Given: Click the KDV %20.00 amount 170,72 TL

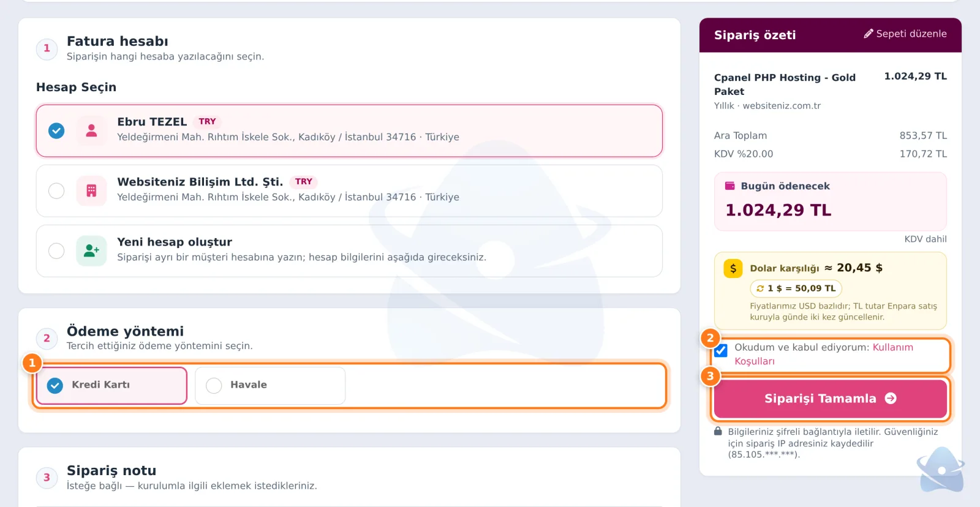Looking at the screenshot, I should click(923, 154).
